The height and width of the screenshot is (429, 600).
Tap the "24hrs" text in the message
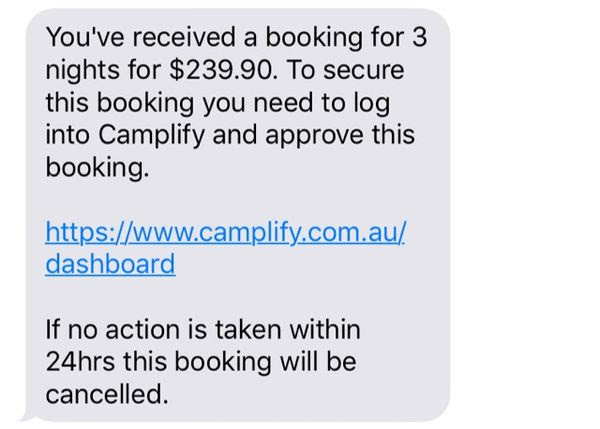pyautogui.click(x=80, y=362)
